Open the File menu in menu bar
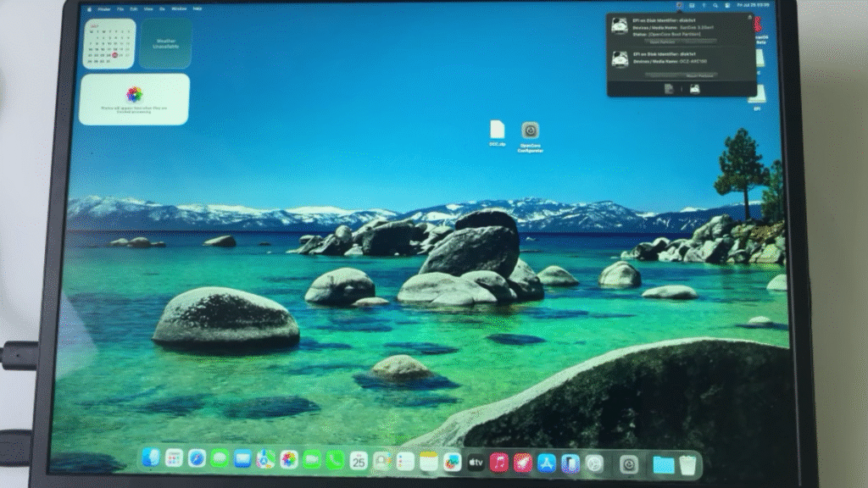This screenshot has width=868, height=488. pyautogui.click(x=121, y=8)
